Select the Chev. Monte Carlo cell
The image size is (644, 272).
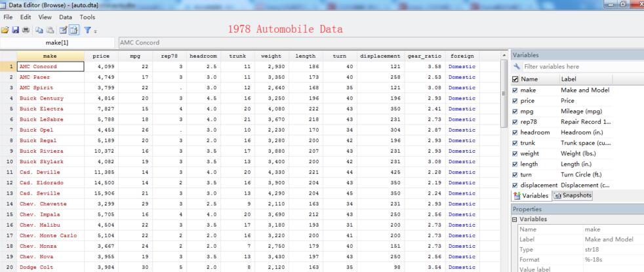tap(50, 235)
